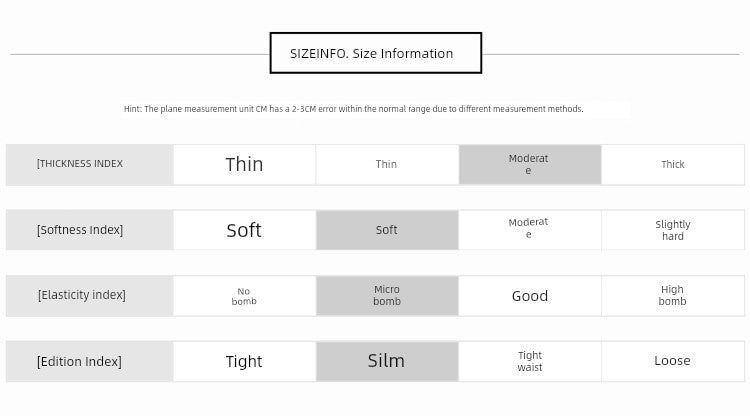
Task: Click the Edition Index row label
Action: tap(89, 361)
